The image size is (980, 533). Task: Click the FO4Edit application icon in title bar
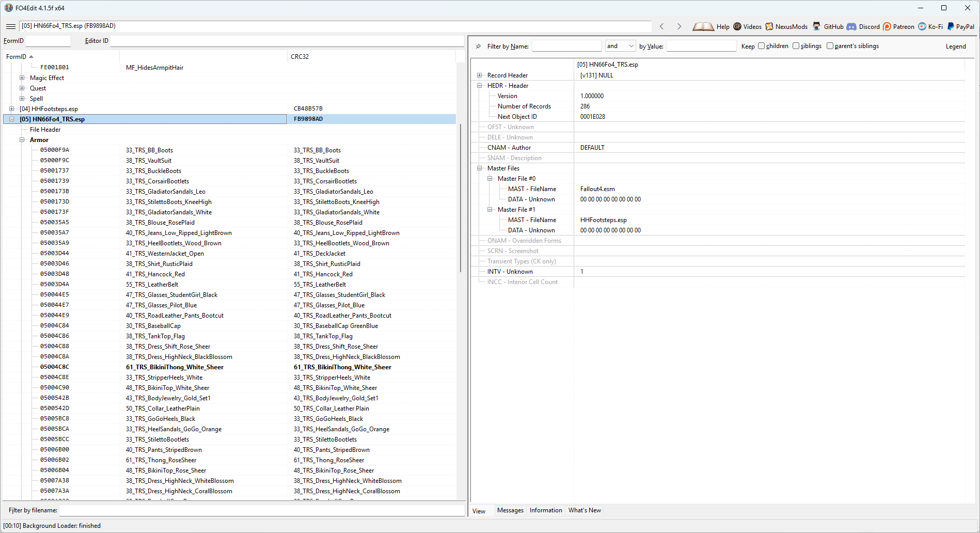pyautogui.click(x=8, y=8)
